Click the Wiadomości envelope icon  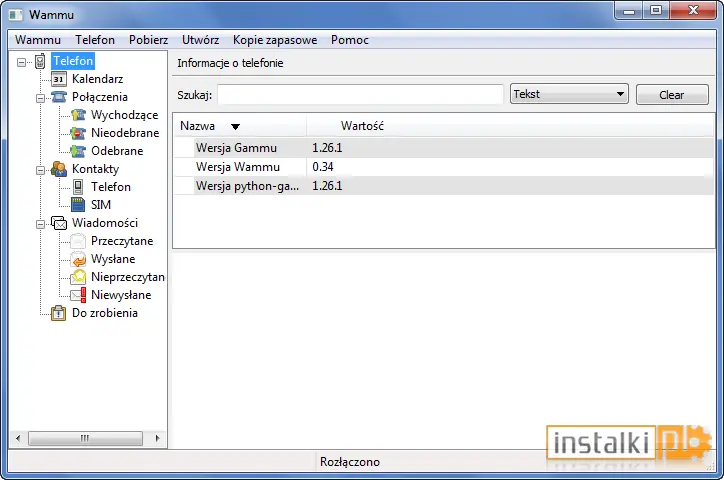(59, 223)
